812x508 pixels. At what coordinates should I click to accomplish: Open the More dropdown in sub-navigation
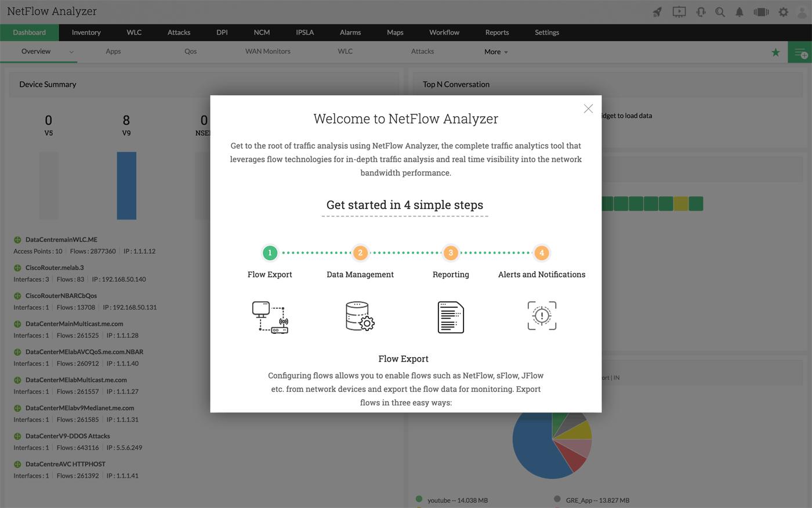click(x=496, y=52)
